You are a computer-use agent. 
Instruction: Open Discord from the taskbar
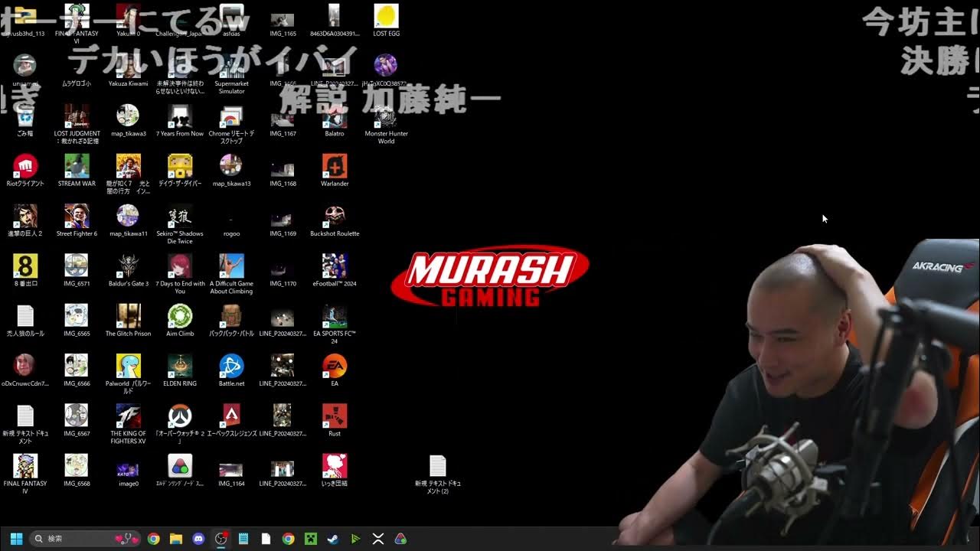tap(198, 539)
